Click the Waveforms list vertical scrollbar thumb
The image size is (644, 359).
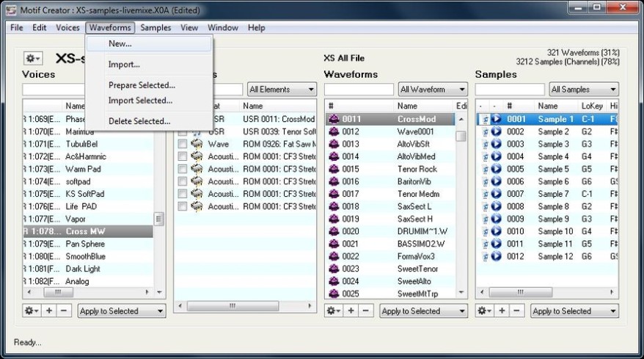pyautogui.click(x=461, y=136)
